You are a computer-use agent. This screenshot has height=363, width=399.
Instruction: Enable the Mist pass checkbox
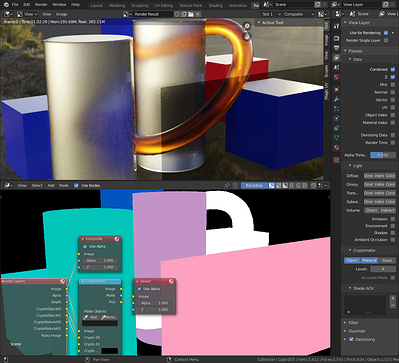click(393, 85)
